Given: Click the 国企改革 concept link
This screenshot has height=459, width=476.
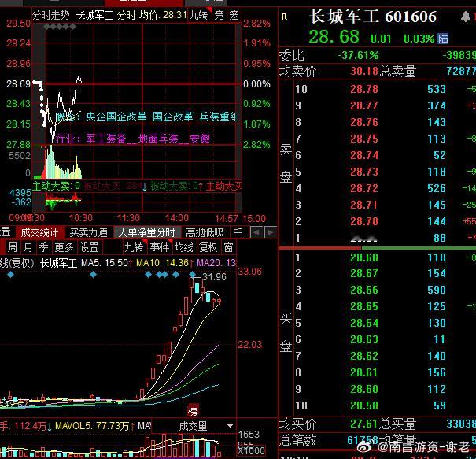Looking at the screenshot, I should click(173, 117).
